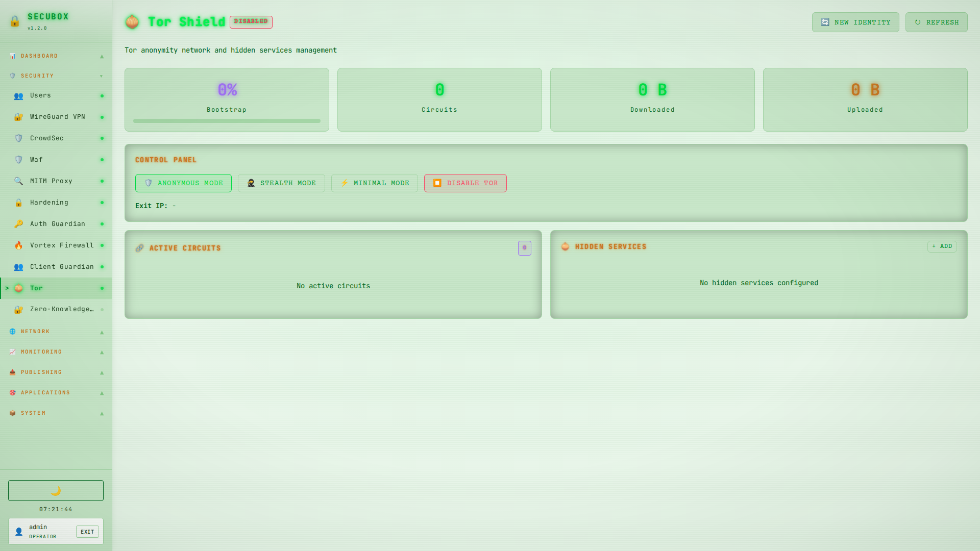Expand the Network section
This screenshot has width=980, height=551.
(55, 331)
